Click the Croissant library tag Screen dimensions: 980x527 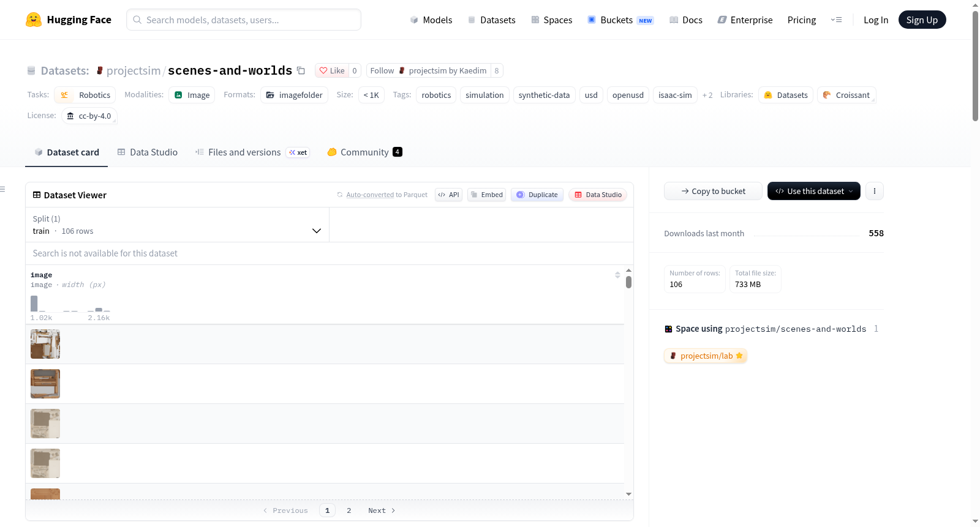pos(846,95)
